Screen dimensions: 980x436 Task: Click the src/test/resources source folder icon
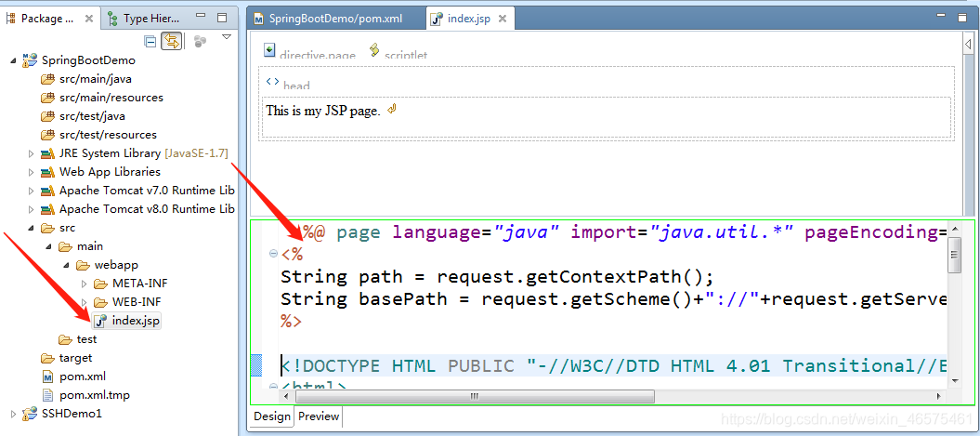tap(47, 135)
